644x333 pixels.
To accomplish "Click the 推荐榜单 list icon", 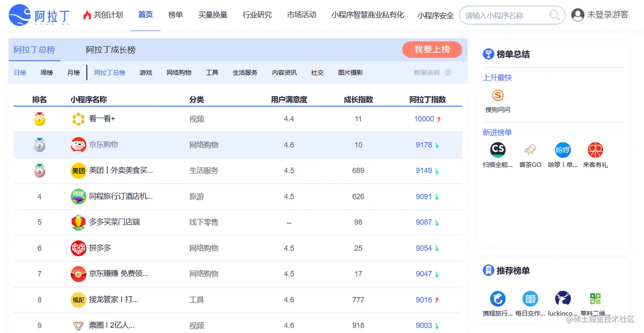I will coord(488,270).
